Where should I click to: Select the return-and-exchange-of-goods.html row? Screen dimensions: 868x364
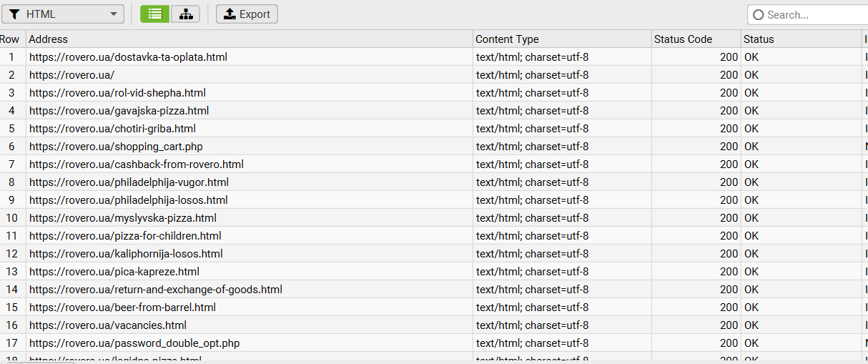[x=155, y=290]
